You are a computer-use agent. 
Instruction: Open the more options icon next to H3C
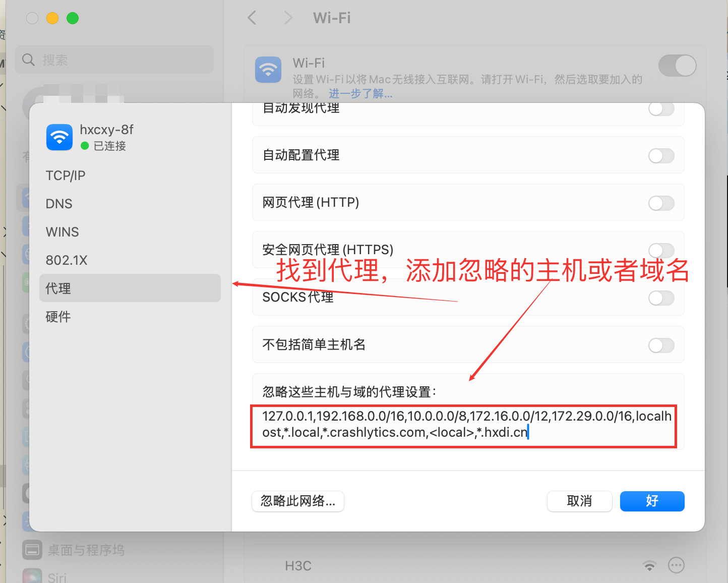pos(676,565)
